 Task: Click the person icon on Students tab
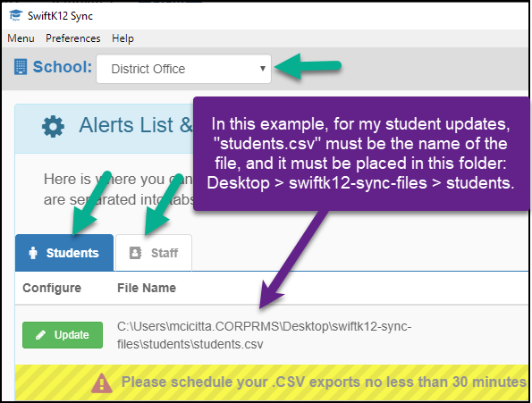coord(33,253)
